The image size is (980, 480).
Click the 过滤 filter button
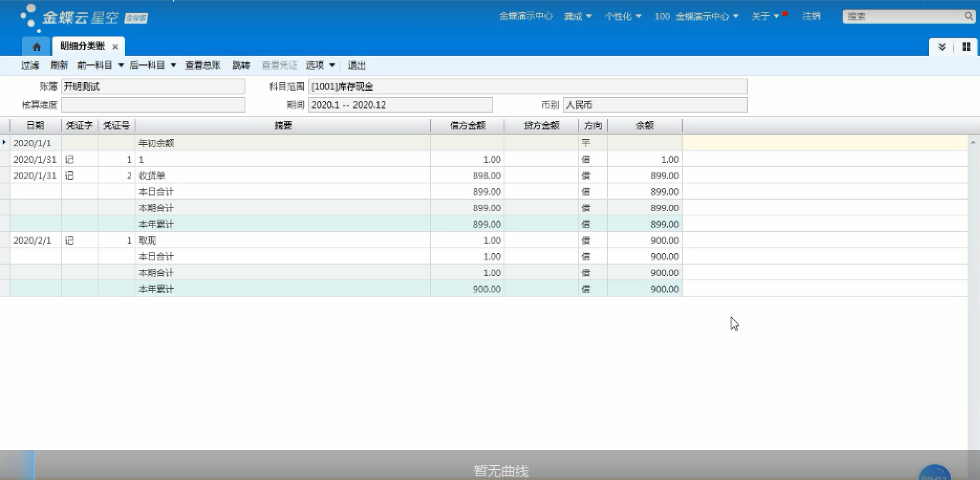(30, 66)
